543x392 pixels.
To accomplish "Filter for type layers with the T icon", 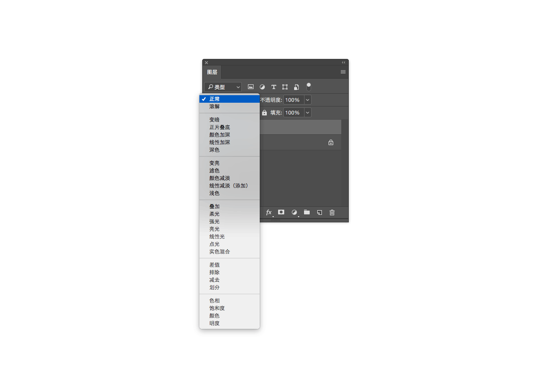I will pyautogui.click(x=273, y=87).
